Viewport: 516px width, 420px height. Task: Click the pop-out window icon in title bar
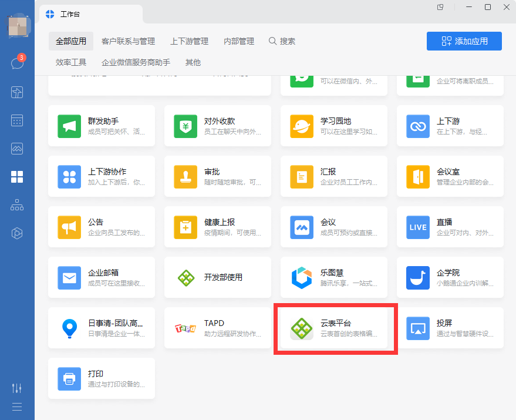tap(440, 7)
